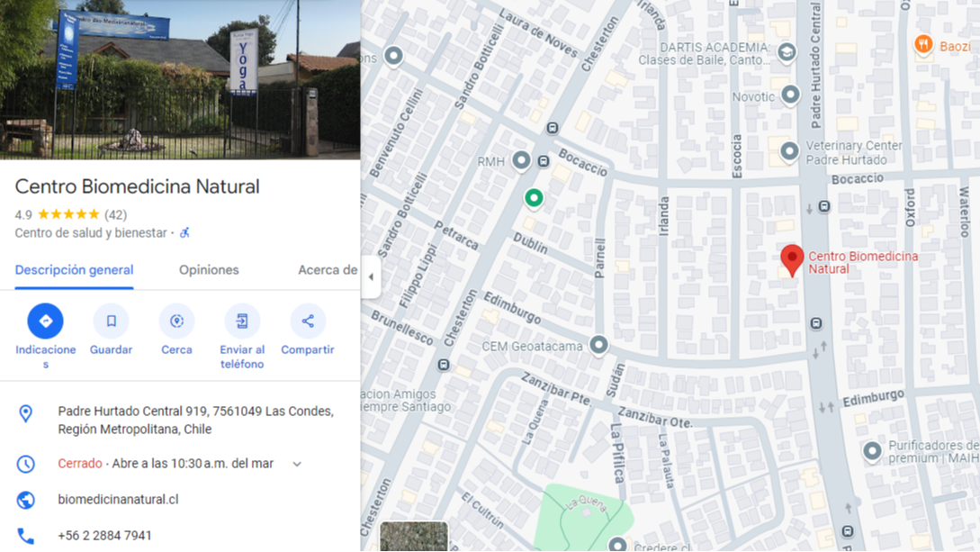
Task: Select website globe icon
Action: tap(25, 500)
